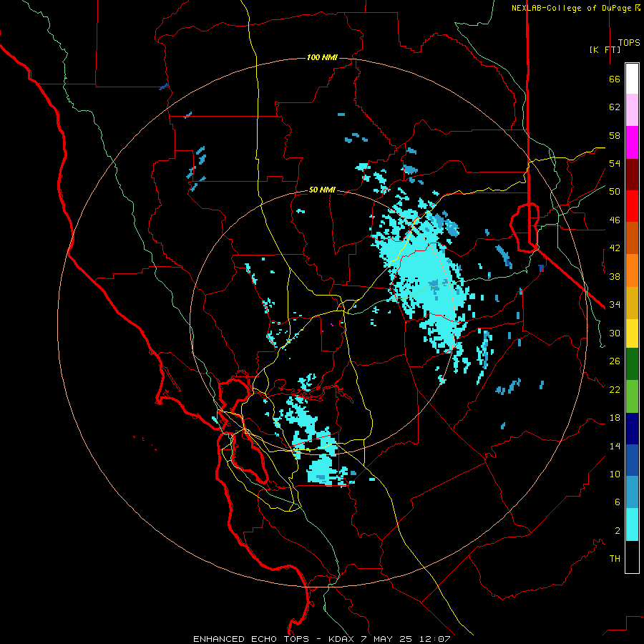The image size is (644, 644).
Task: Click the legend value 14
Action: [615, 446]
